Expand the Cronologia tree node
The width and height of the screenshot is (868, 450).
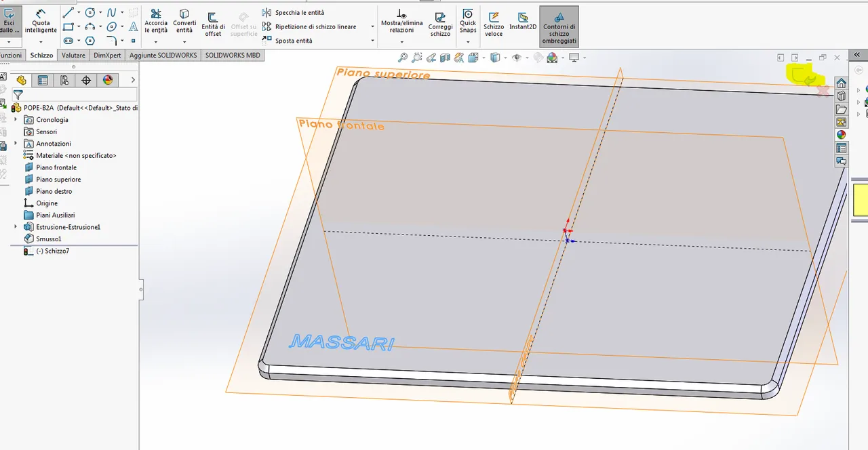pyautogui.click(x=16, y=119)
